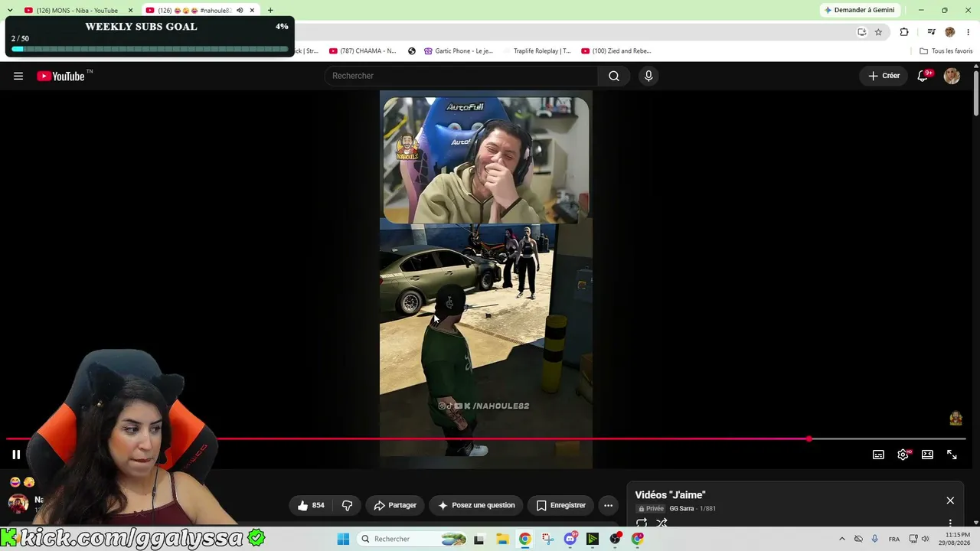Toggle subtitles on the video player
This screenshot has height=551, width=980.
coord(878,455)
